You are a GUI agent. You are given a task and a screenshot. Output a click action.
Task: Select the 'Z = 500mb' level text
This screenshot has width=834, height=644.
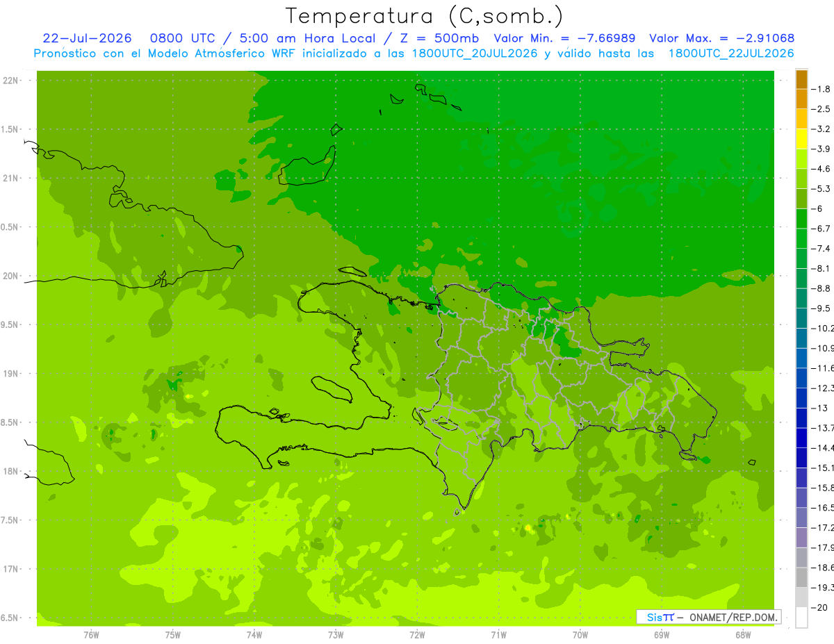coord(438,38)
